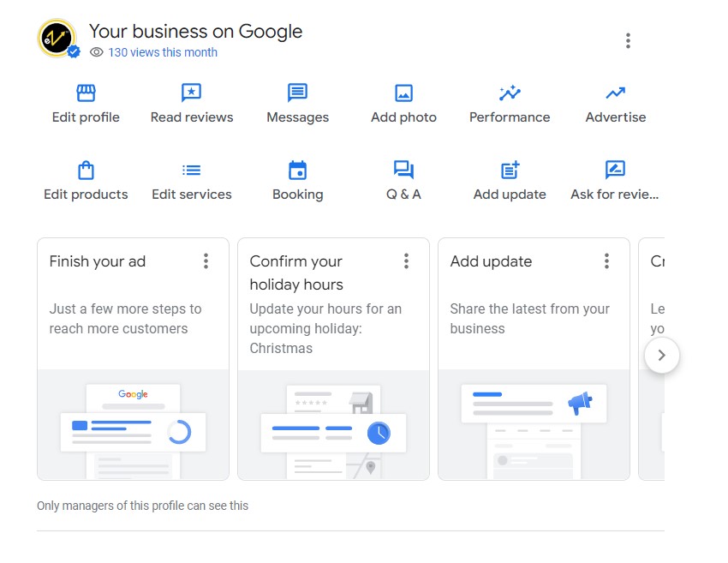Open Performance sparkline icon
728x563 pixels.
pos(510,93)
